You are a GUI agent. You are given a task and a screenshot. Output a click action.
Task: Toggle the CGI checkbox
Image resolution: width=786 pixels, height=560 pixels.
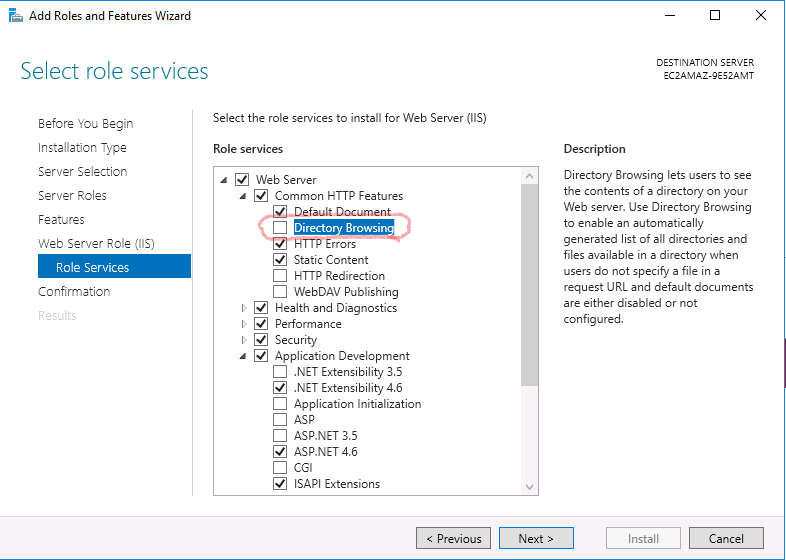280,468
